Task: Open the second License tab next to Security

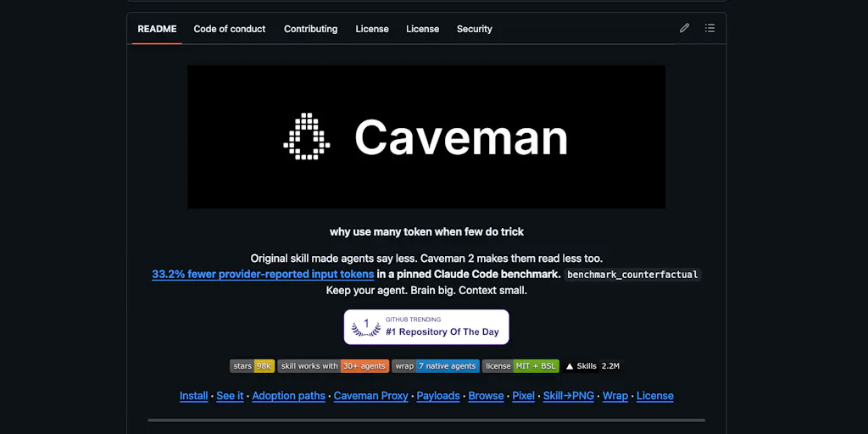Action: click(422, 29)
